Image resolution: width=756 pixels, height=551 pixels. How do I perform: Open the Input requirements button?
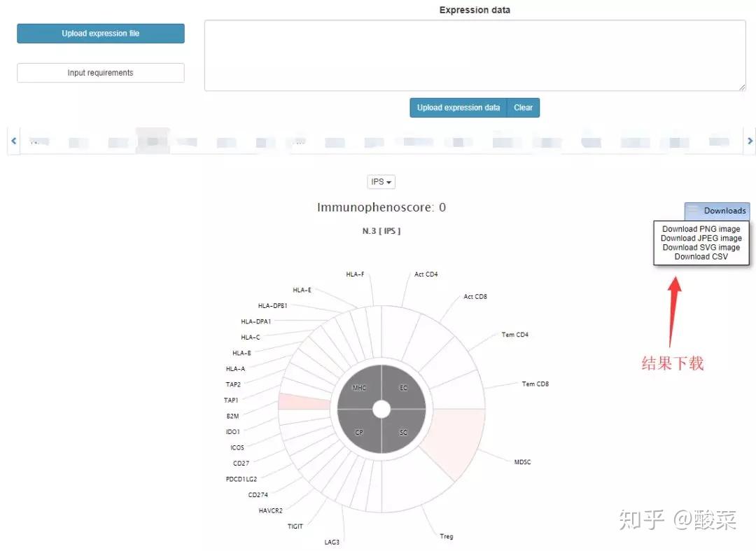101,73
